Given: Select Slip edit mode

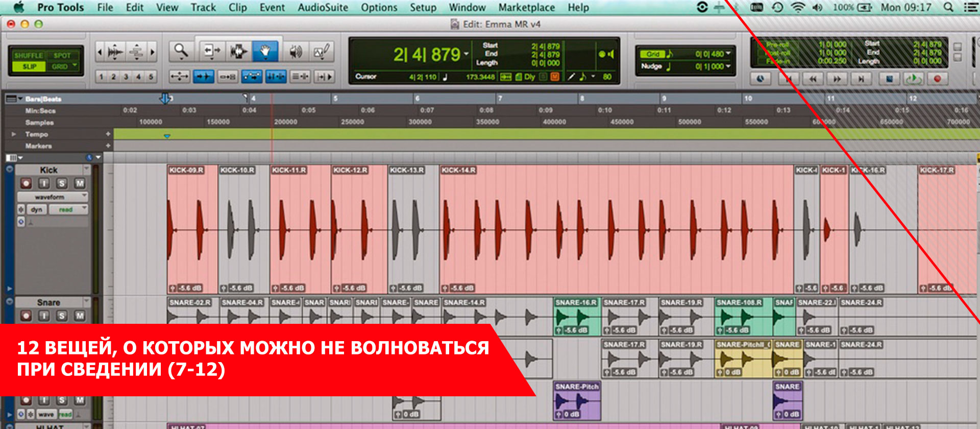Looking at the screenshot, I should click(29, 66).
